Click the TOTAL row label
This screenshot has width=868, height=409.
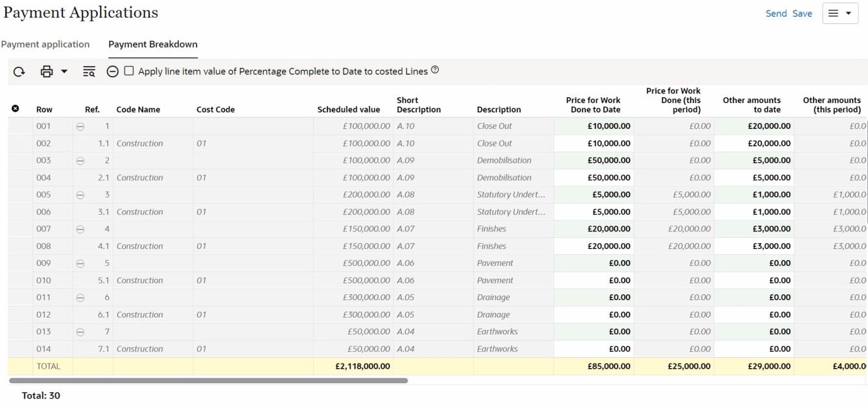(49, 366)
